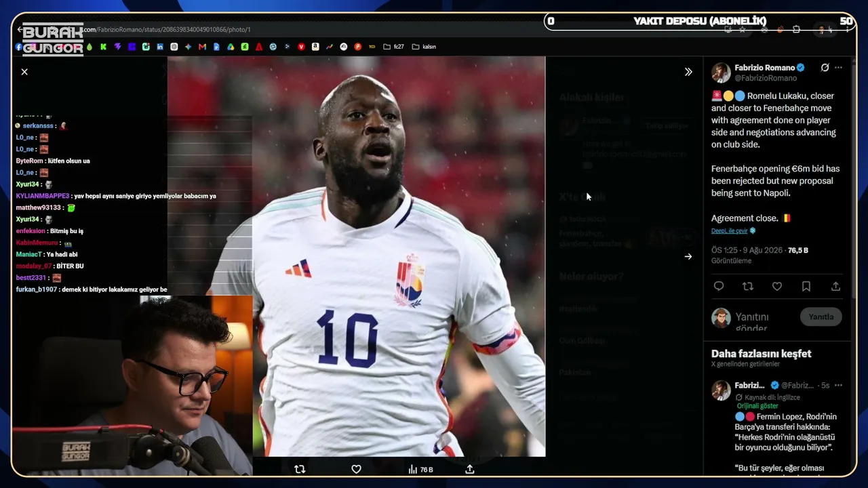Repost the tweet from the side panel
The width and height of the screenshot is (868, 488).
pyautogui.click(x=748, y=287)
